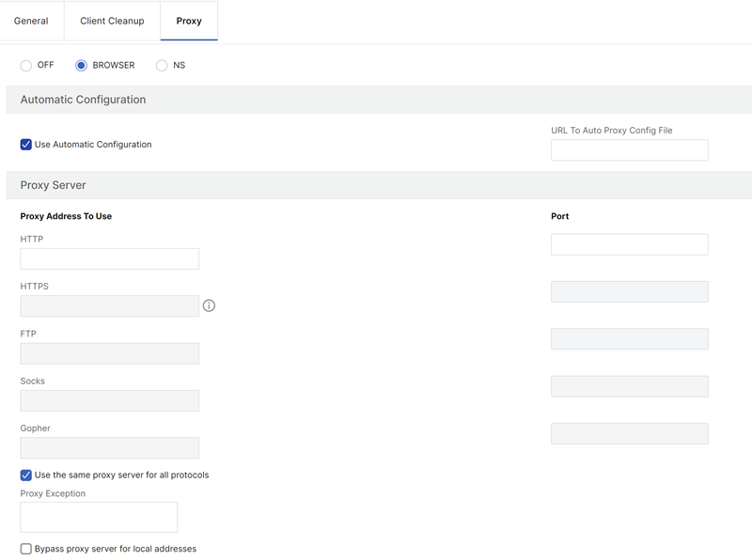Uncheck Use Automatic Configuration checkbox

(26, 145)
